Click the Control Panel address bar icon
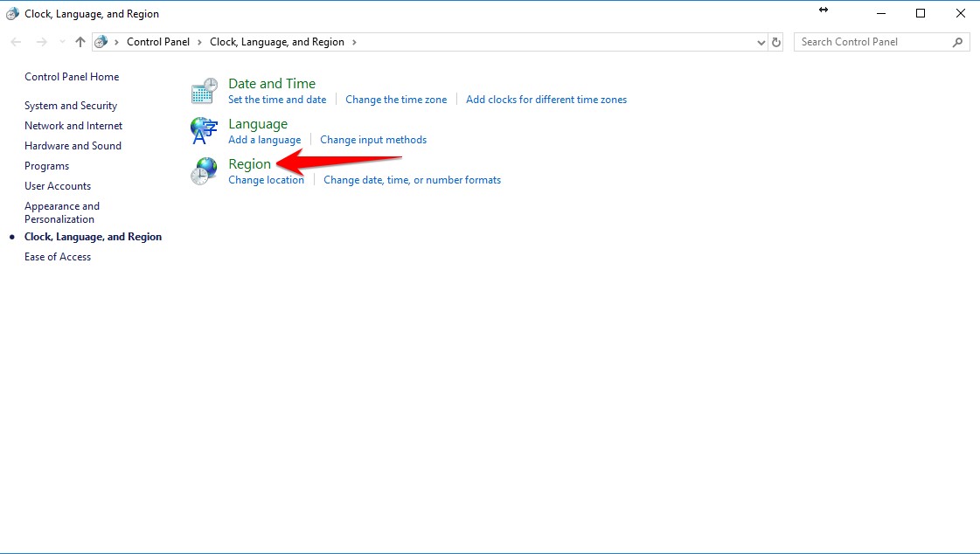The width and height of the screenshot is (980, 554). [x=101, y=42]
